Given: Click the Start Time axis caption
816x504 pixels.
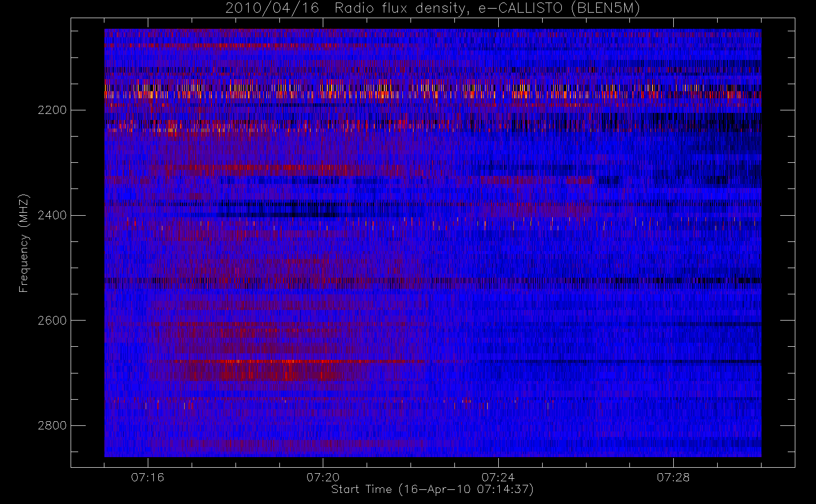Looking at the screenshot, I should 432,489.
